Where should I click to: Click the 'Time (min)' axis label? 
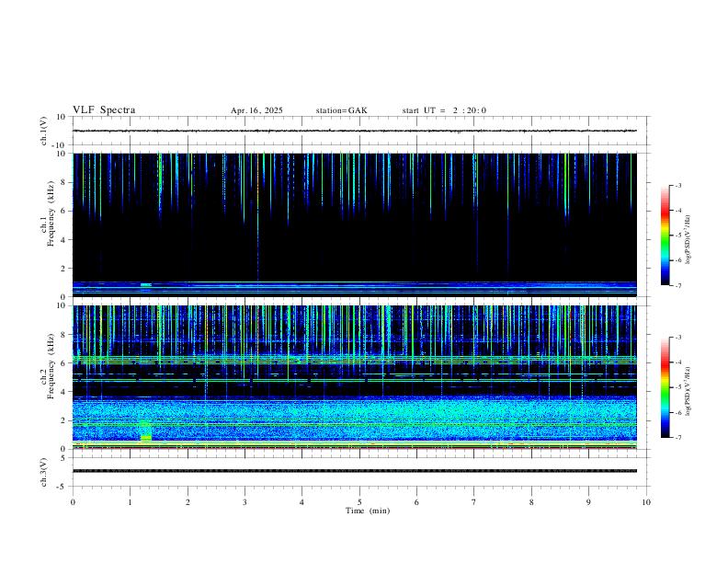(368, 511)
